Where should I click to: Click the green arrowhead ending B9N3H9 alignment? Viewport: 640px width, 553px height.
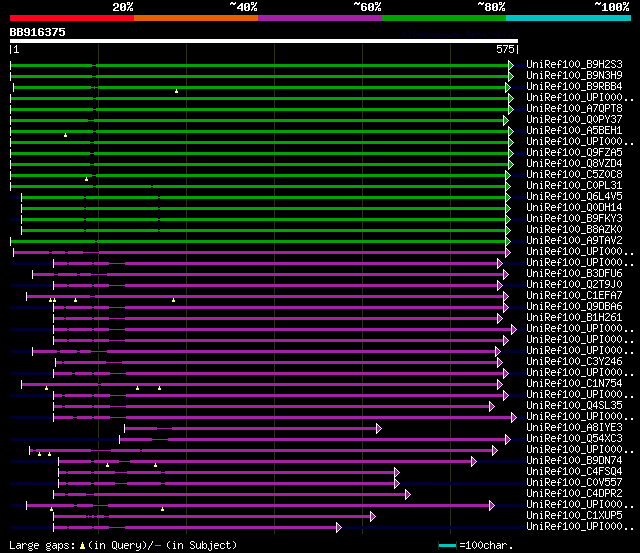(x=511, y=76)
